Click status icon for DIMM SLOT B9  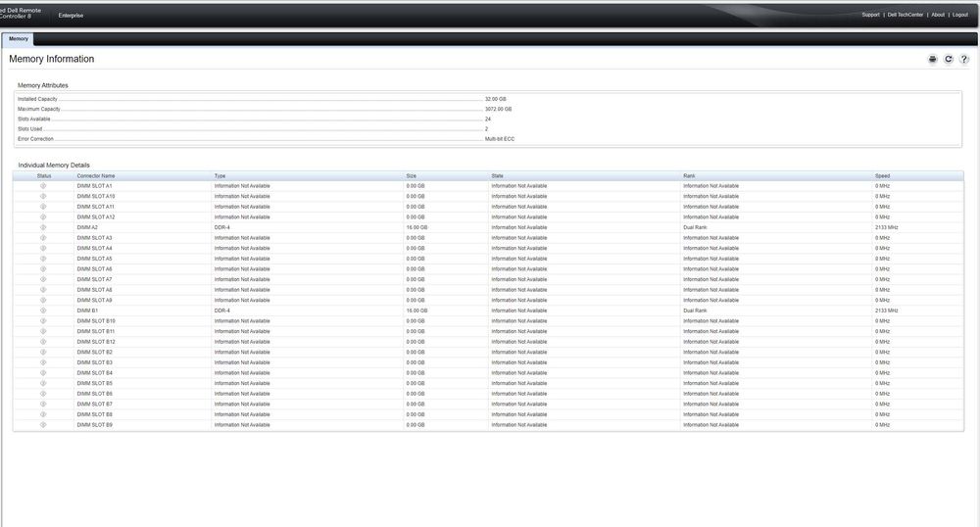tap(43, 425)
